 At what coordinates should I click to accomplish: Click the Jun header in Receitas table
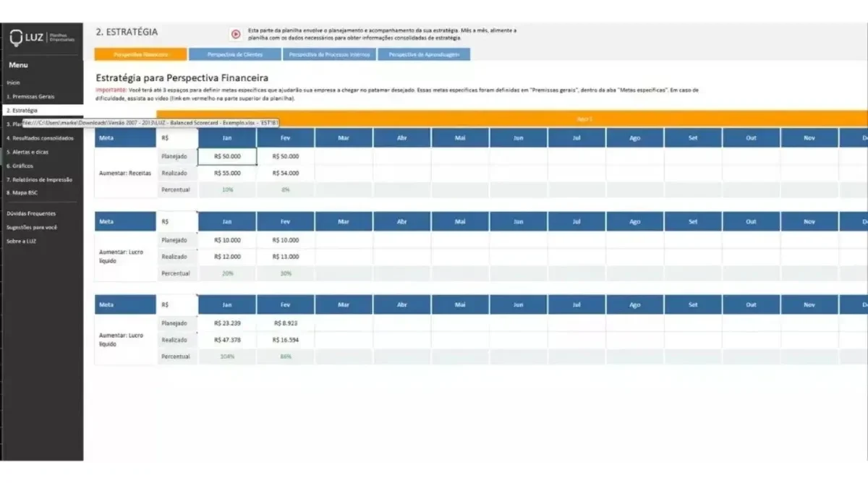(519, 137)
